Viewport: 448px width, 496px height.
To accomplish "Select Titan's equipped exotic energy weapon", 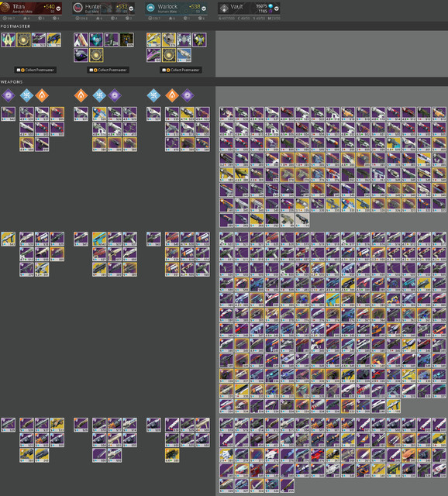I will 9,239.
